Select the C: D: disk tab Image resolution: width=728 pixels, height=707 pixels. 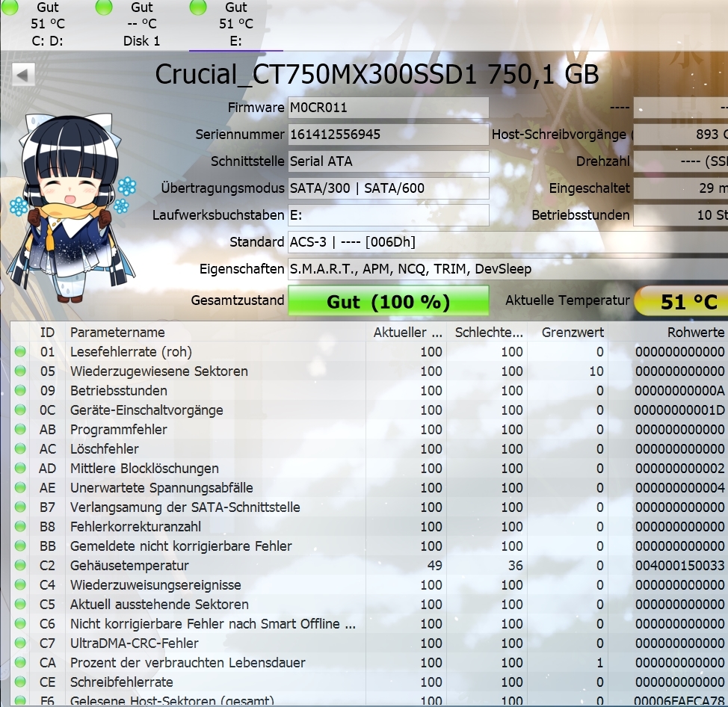(47, 24)
